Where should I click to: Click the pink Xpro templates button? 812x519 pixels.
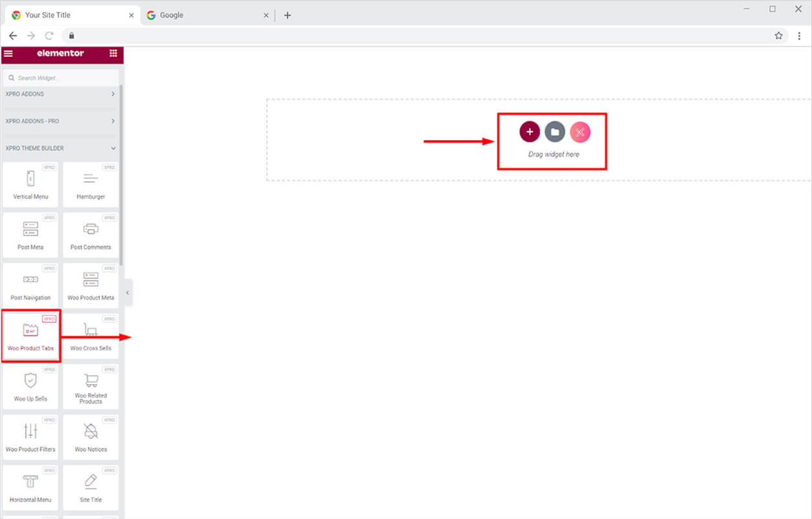579,132
